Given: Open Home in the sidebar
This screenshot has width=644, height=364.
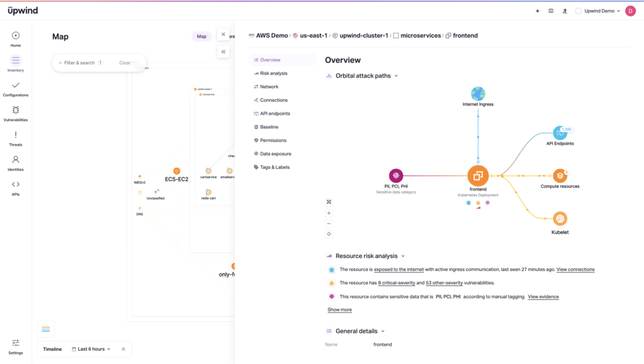Looking at the screenshot, I should pyautogui.click(x=16, y=39).
